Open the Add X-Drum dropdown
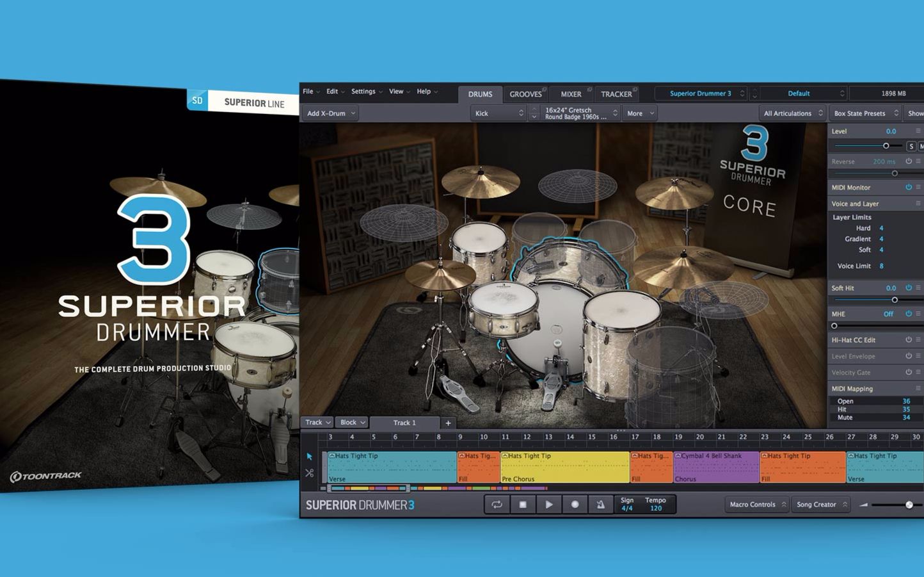This screenshot has width=924, height=577. click(x=330, y=113)
